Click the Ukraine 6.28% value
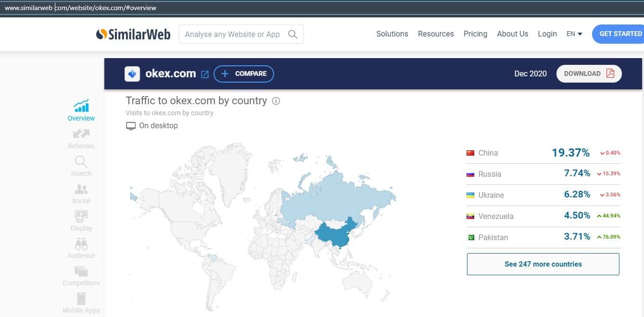Viewport: 644px width, 317px height. 577,195
